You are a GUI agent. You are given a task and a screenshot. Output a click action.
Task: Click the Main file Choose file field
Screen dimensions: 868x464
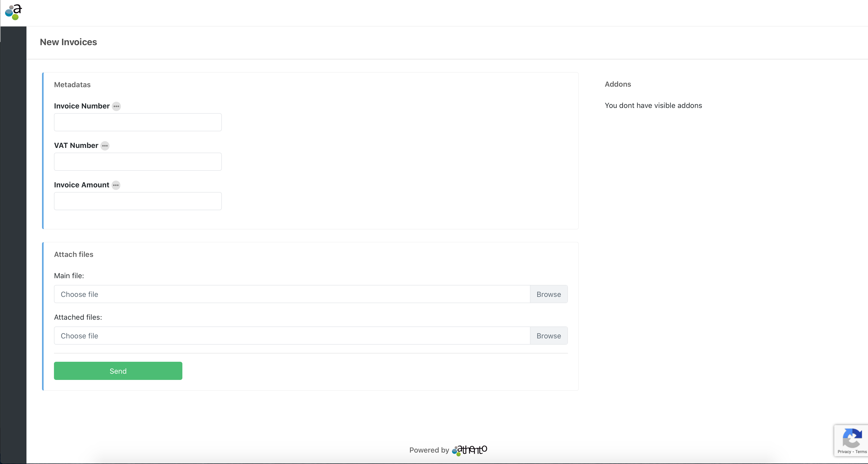[292, 294]
